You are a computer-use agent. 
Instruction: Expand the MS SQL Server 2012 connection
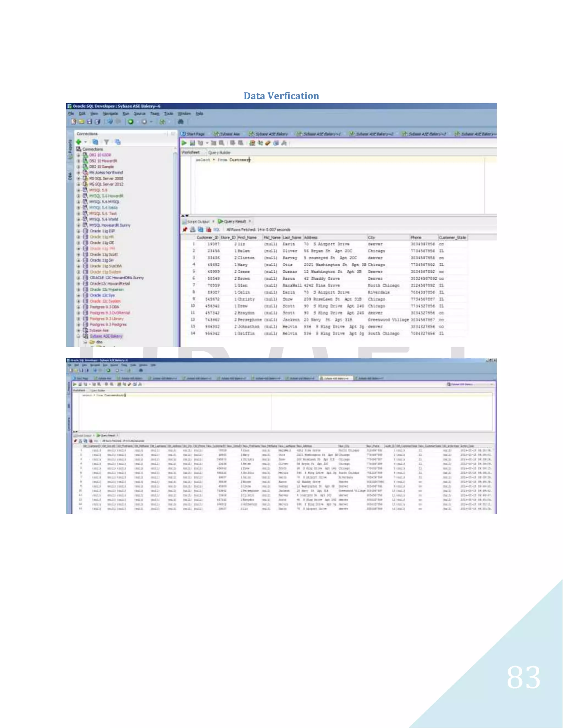[x=78, y=184]
